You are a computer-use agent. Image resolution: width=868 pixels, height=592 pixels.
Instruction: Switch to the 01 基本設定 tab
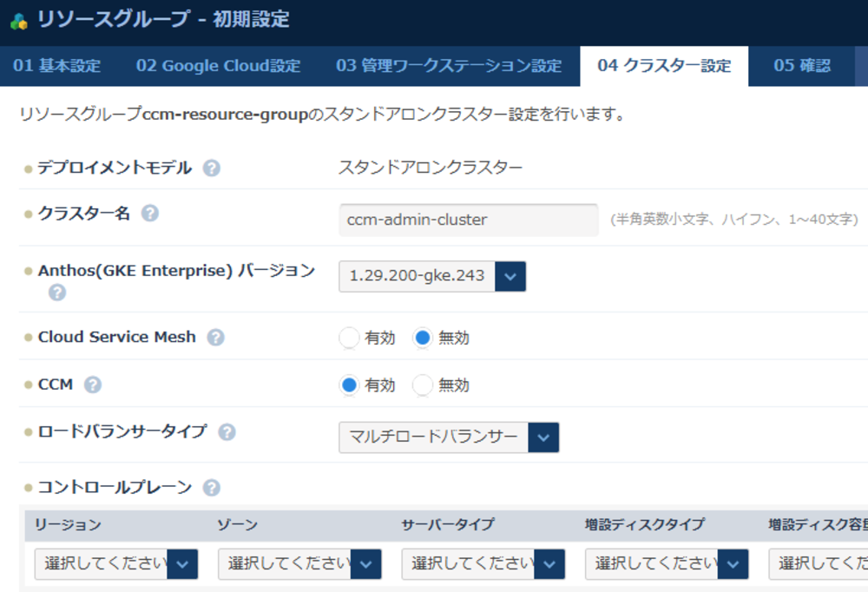[57, 66]
